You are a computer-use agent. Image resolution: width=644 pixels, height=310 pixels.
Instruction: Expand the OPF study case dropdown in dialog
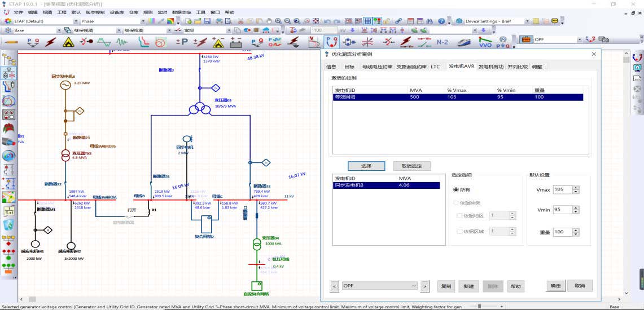(414, 286)
